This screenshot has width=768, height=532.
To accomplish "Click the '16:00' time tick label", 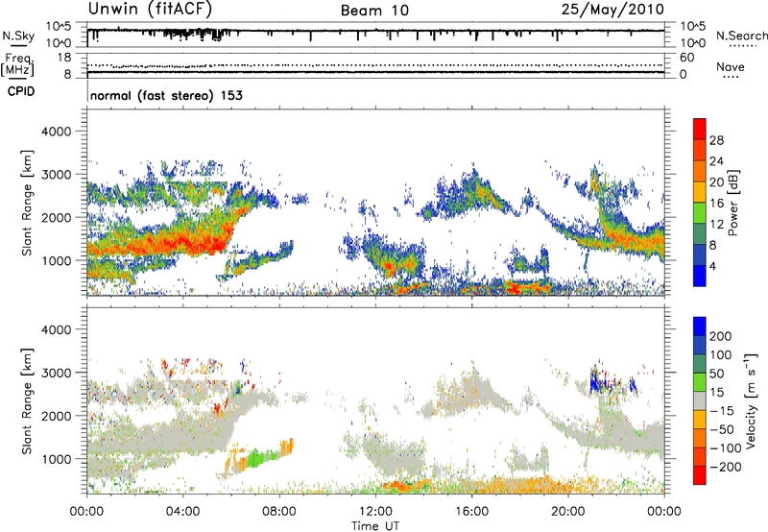I will coord(471,512).
